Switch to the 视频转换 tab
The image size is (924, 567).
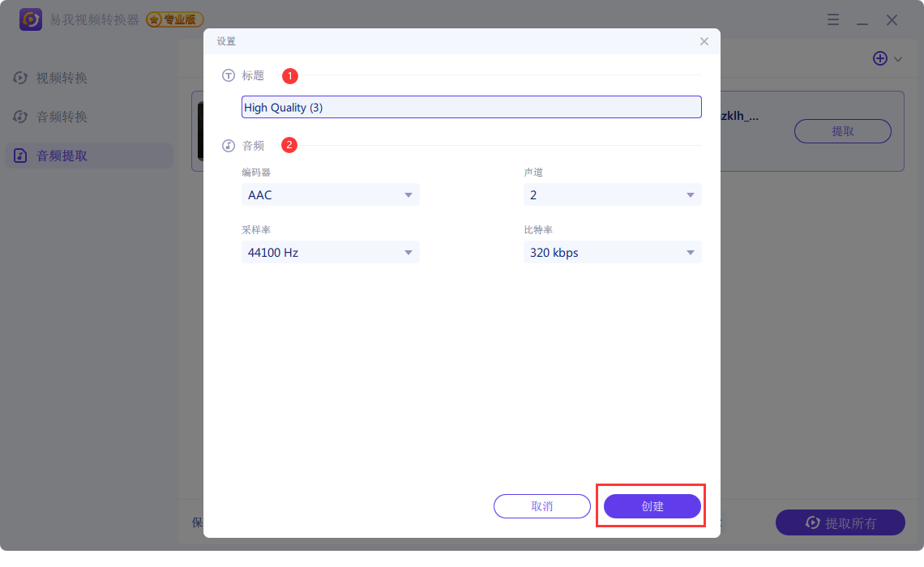click(x=62, y=78)
